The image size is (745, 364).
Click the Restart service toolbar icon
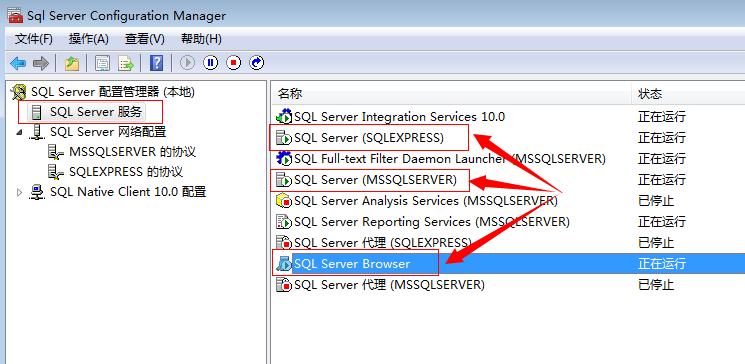point(257,63)
